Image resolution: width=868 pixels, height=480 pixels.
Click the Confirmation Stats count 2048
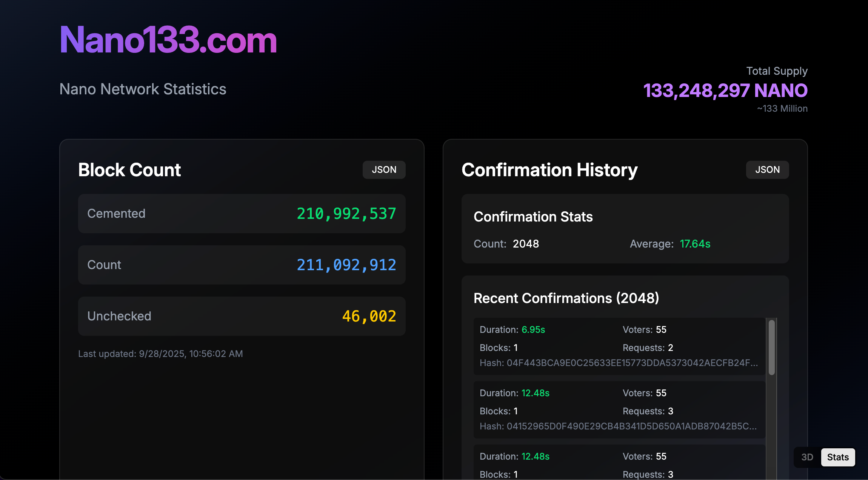pos(526,244)
